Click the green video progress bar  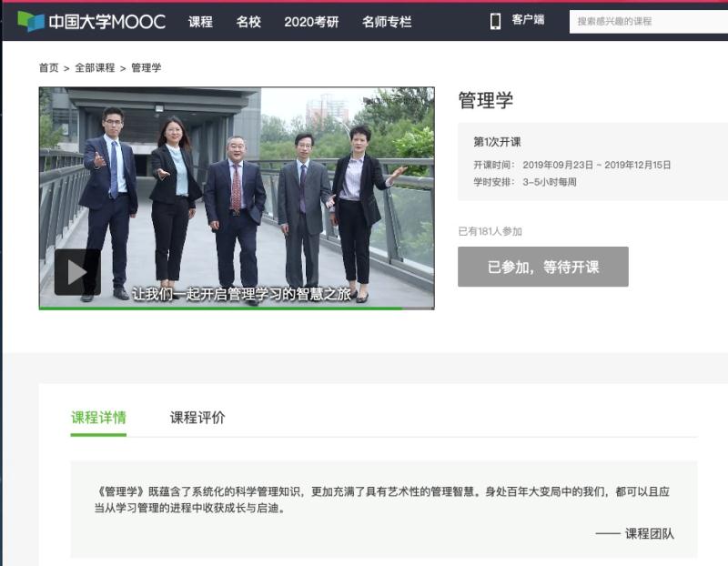218,308
